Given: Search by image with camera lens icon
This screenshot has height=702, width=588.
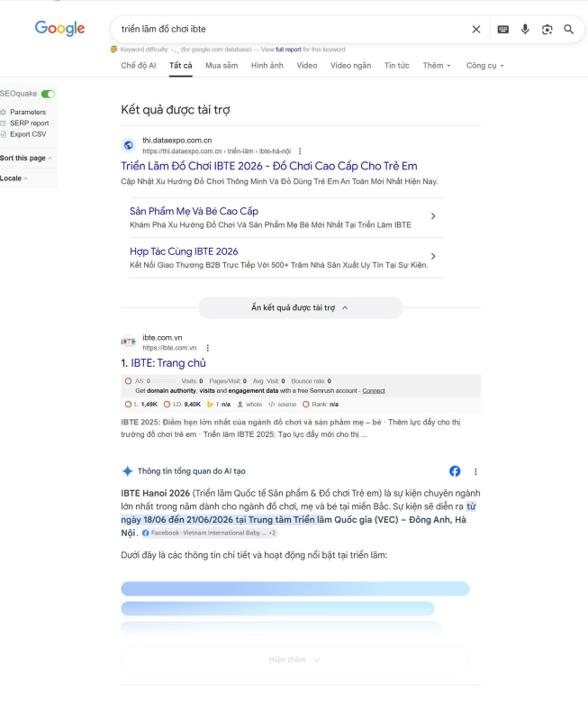Looking at the screenshot, I should (547, 29).
